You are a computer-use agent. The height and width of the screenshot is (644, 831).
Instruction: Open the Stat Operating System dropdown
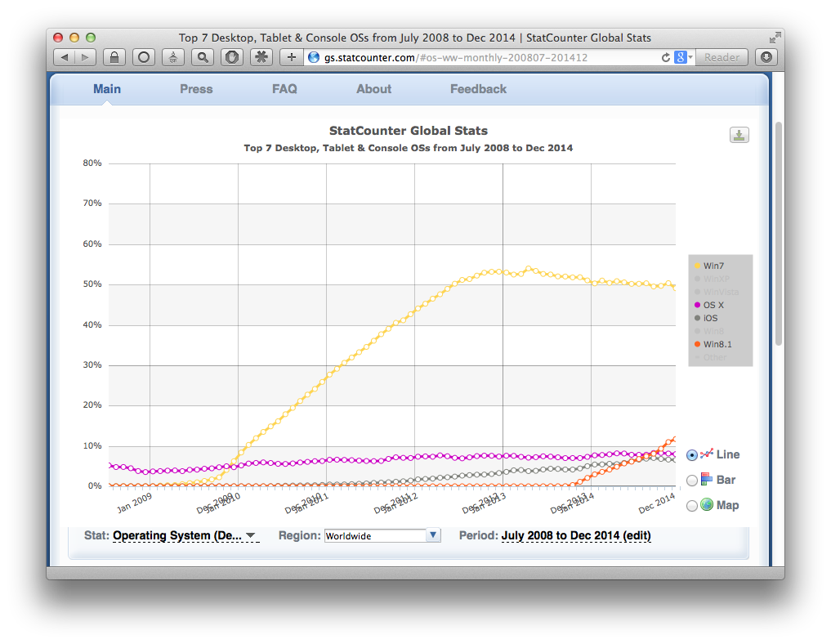[185, 535]
